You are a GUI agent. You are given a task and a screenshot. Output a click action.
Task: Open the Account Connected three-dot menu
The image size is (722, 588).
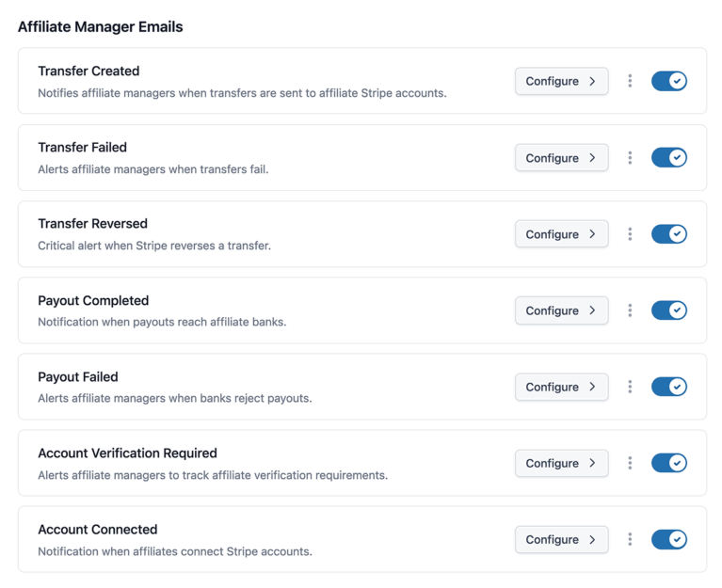click(630, 539)
